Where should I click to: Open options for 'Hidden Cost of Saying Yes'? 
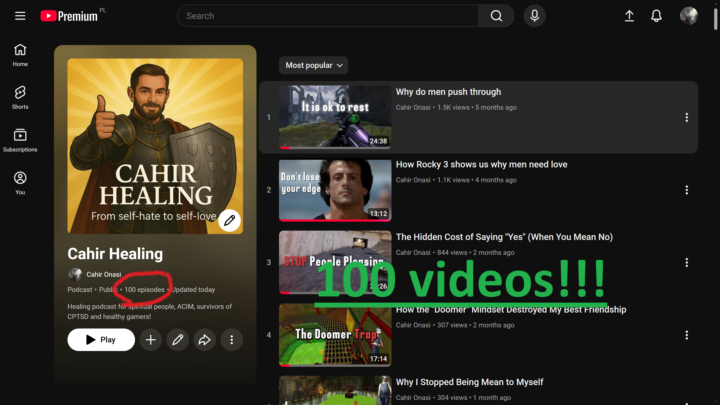point(686,263)
